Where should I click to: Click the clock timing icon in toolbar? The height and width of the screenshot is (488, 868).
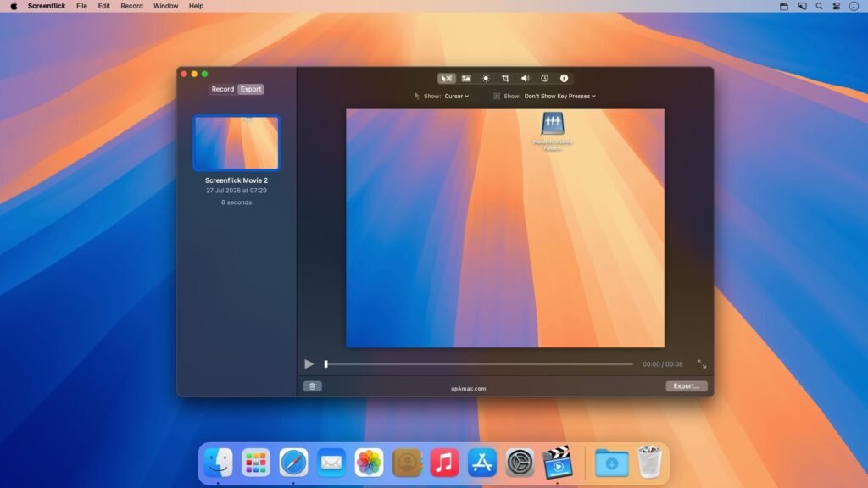tap(547, 78)
